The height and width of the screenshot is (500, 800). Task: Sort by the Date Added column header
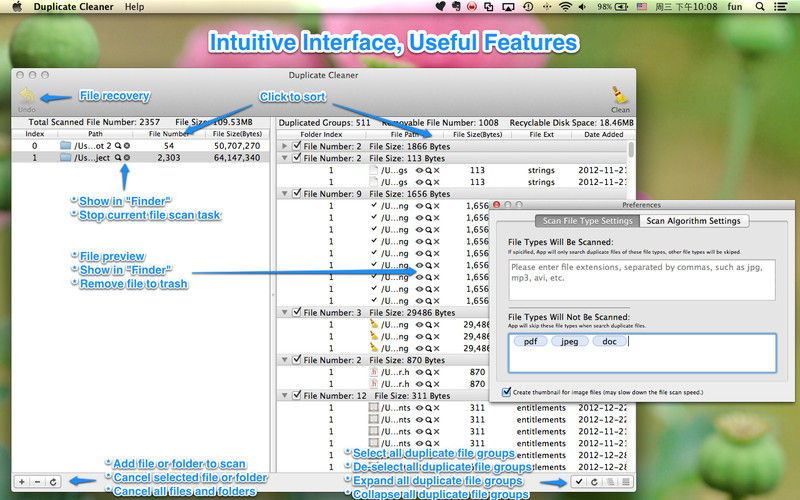[x=604, y=135]
